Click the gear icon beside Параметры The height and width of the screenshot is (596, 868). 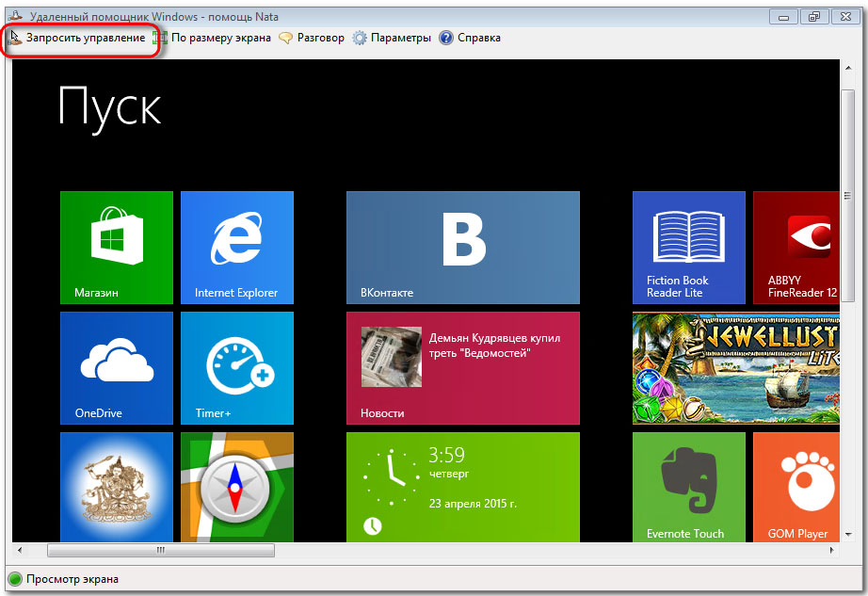pyautogui.click(x=360, y=38)
